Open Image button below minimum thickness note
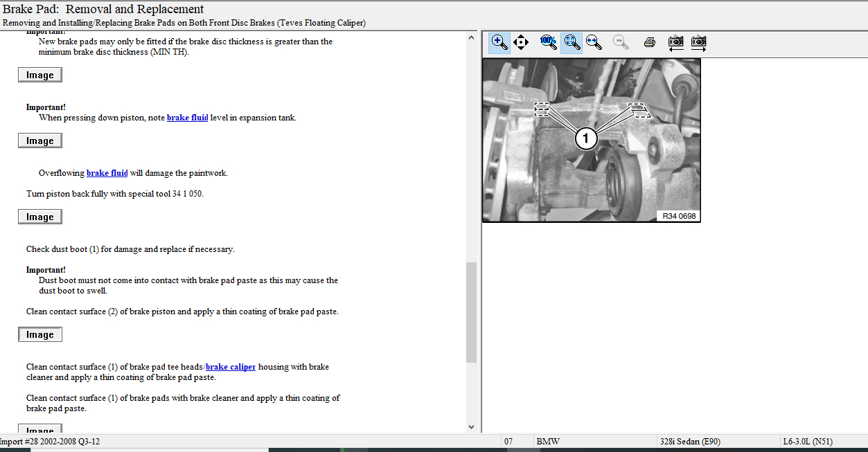This screenshot has width=868, height=452. [x=40, y=75]
